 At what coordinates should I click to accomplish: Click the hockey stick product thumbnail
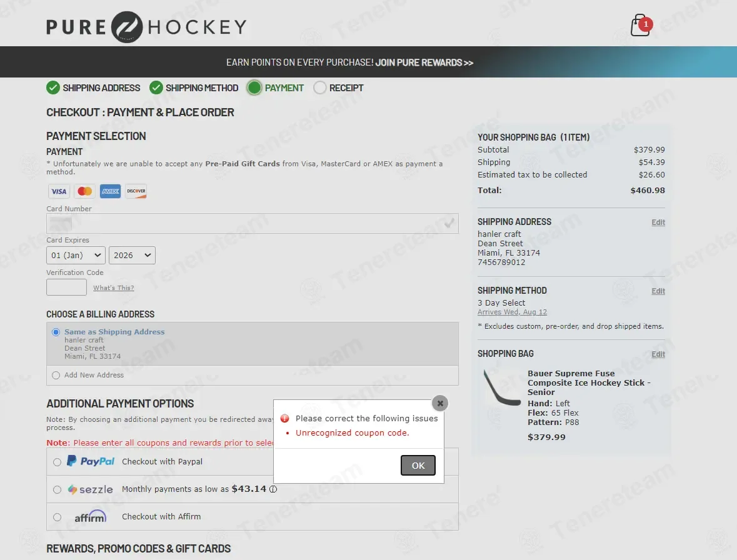tap(501, 387)
